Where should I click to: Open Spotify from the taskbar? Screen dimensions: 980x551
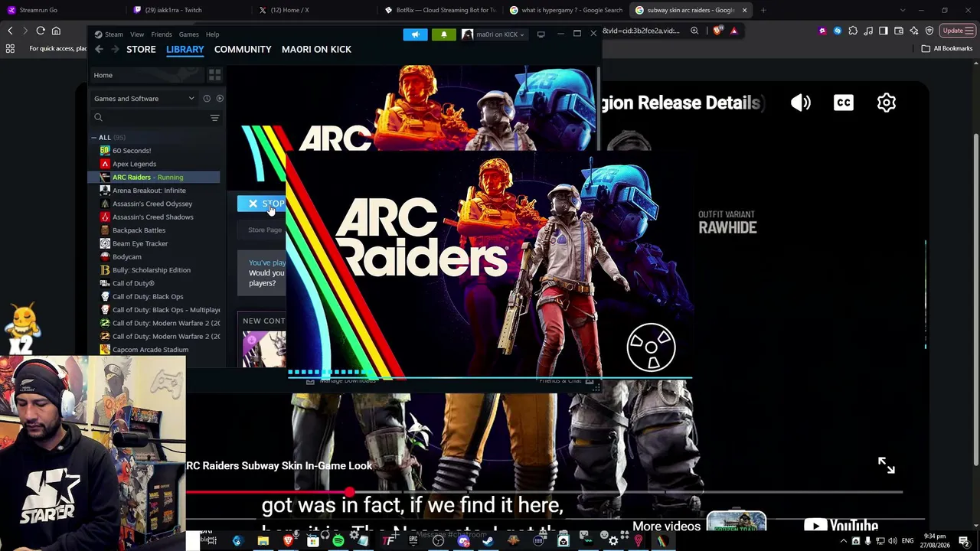point(338,541)
